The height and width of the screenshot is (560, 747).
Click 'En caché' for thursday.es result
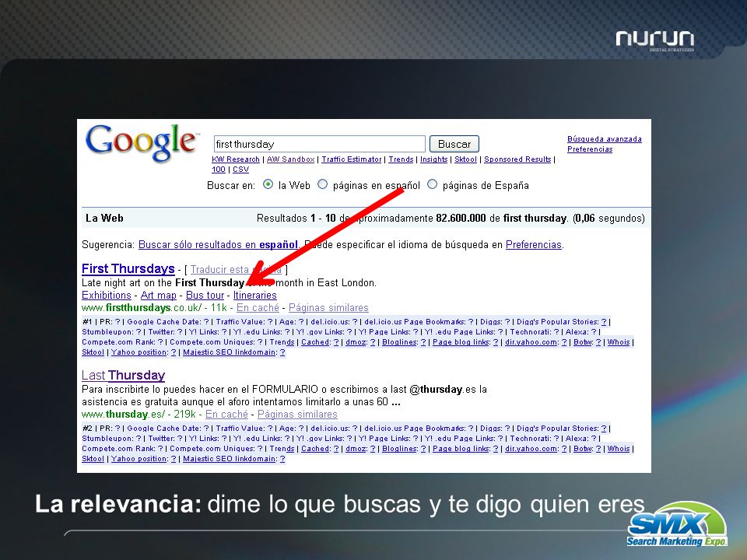pos(226,415)
